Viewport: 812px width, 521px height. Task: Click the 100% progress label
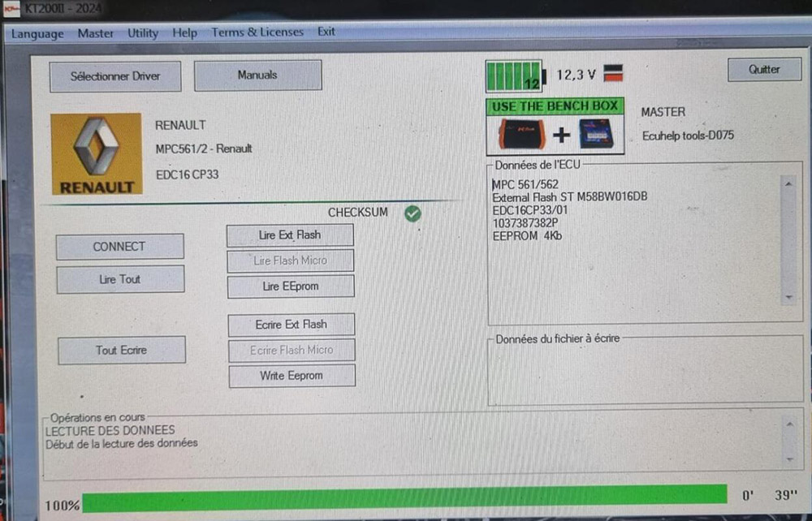[63, 506]
